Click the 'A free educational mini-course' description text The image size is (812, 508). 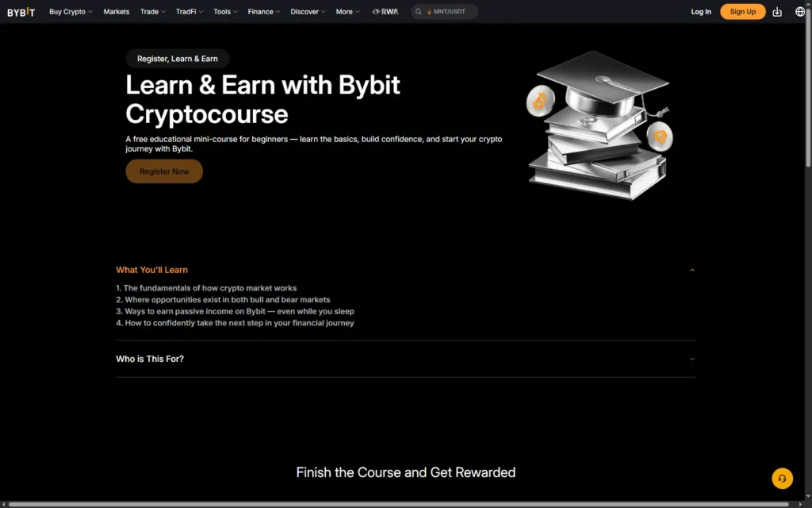tap(313, 144)
